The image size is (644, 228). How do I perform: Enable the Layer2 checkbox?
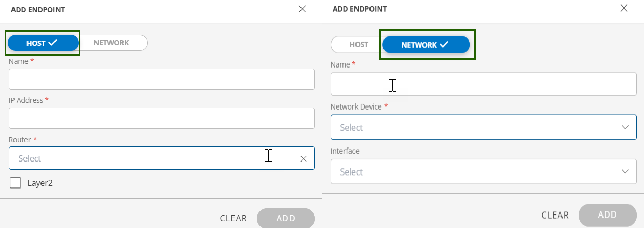click(x=16, y=183)
